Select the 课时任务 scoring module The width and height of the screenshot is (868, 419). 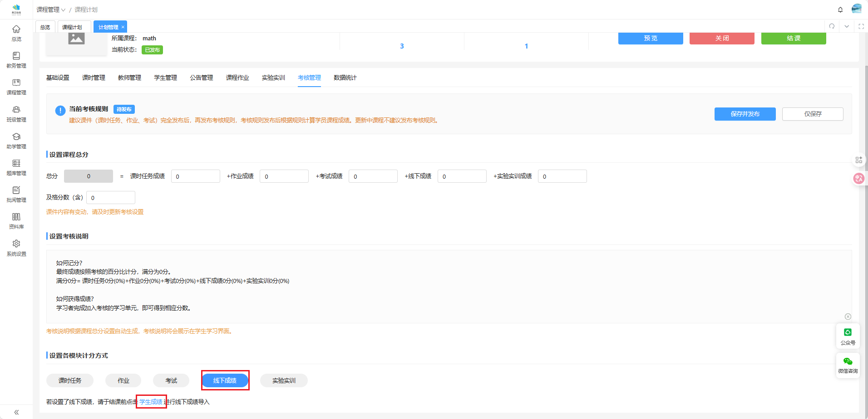[x=70, y=380]
